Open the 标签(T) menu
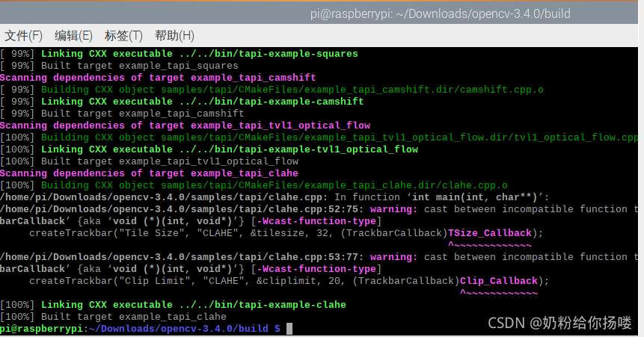 [x=123, y=36]
